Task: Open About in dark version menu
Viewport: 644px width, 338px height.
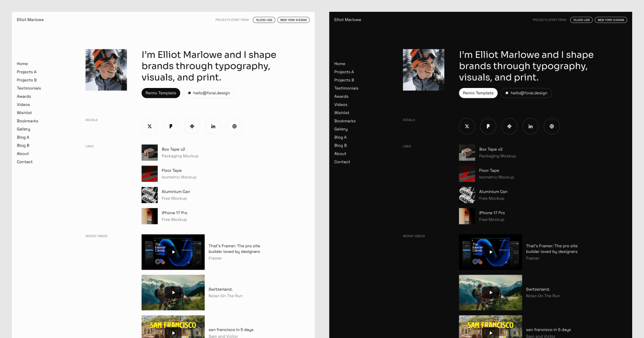Action: (340, 154)
